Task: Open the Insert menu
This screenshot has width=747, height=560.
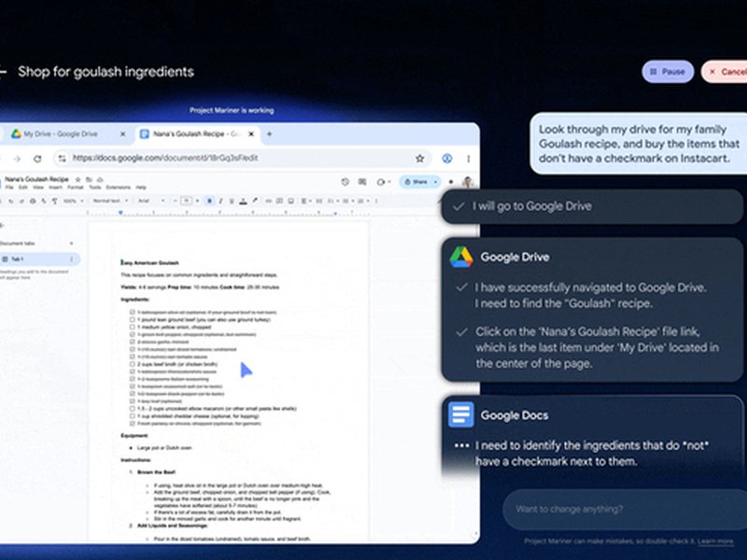Action: pyautogui.click(x=55, y=188)
